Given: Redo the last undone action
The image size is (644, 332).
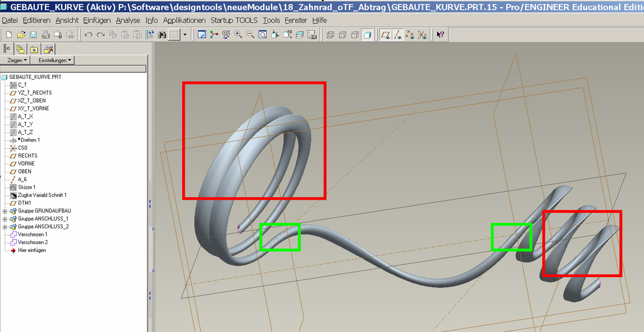Looking at the screenshot, I should point(101,35).
